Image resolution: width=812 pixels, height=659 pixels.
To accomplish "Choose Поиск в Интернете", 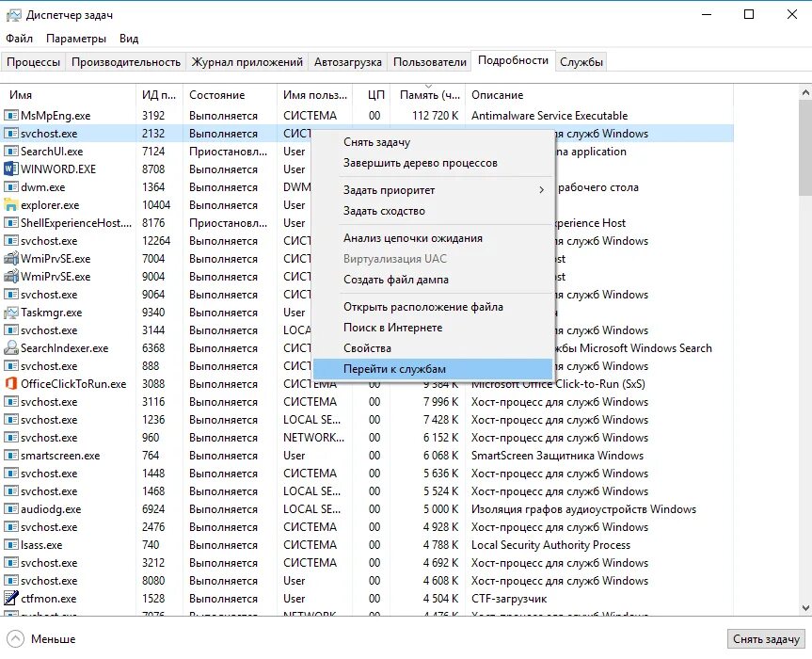I will pyautogui.click(x=433, y=328).
